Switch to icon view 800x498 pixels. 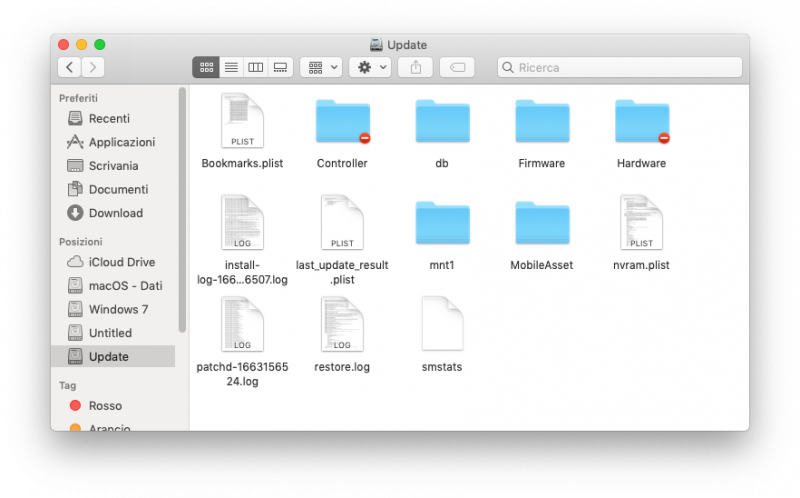pos(206,67)
